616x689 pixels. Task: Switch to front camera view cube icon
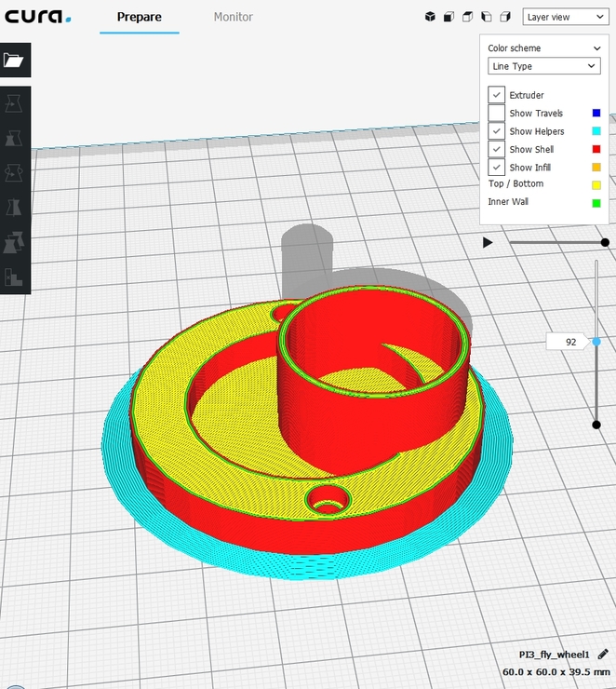coord(449,17)
